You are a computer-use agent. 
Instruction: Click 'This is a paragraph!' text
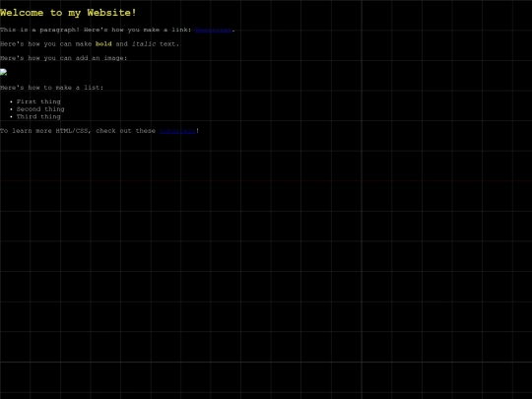coord(39,31)
